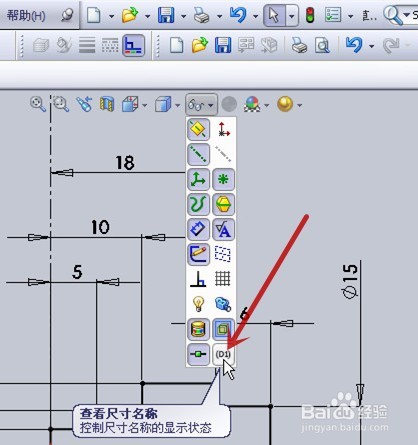Save the document with the top toolbar disk icon
The image size is (418, 445).
(x=166, y=15)
